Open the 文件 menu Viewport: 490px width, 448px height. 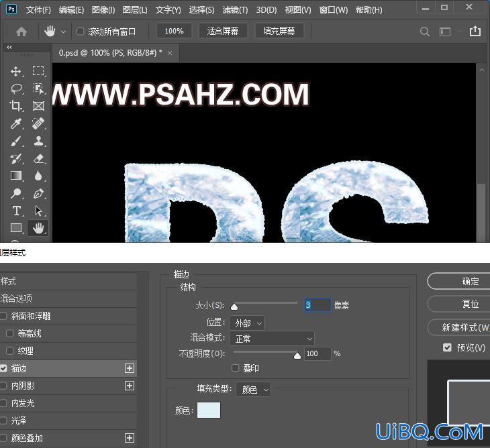coord(38,10)
